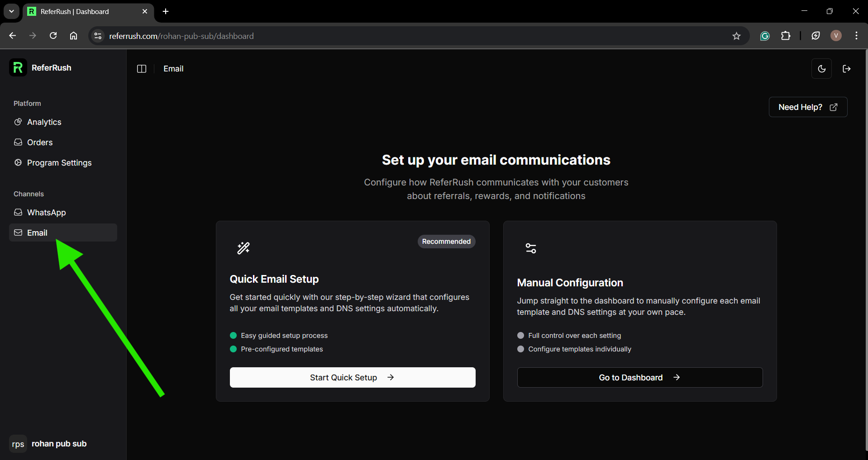Click Configure templates individually text
Viewport: 868px width, 460px height.
[x=580, y=349]
